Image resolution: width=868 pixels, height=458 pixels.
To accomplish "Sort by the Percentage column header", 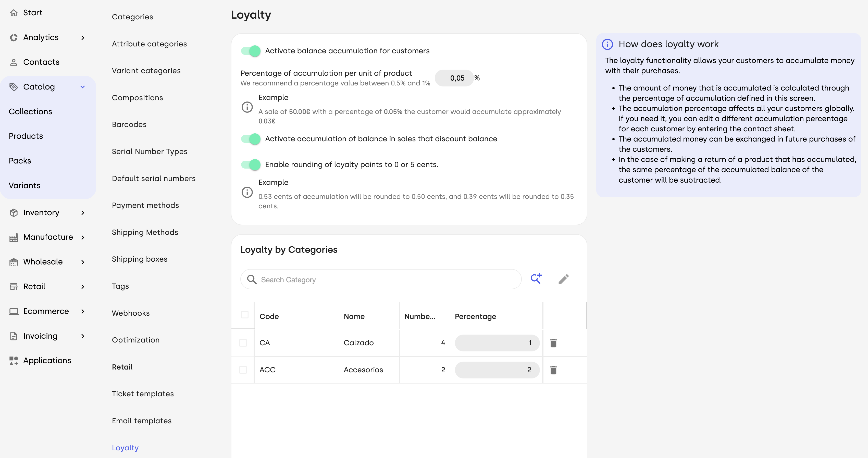I will (475, 316).
